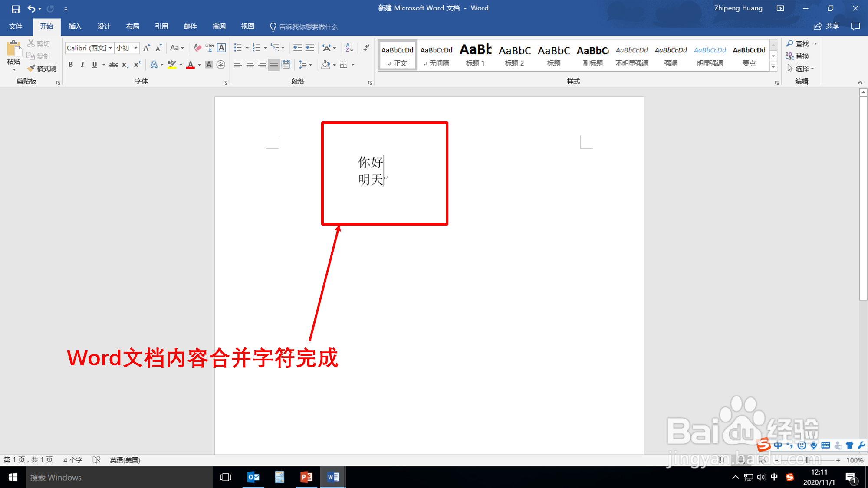
Task: Toggle bold formatting
Action: pyautogui.click(x=70, y=65)
